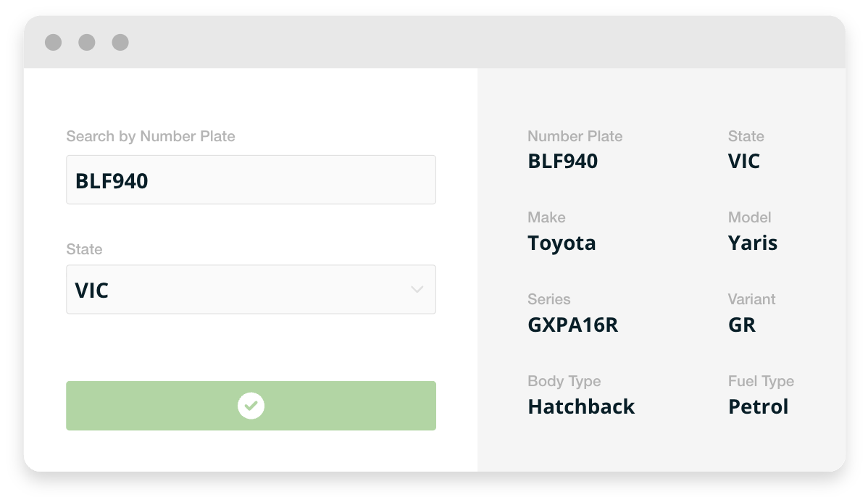
Task: Click the Fuel Type label in results
Action: coord(761,381)
